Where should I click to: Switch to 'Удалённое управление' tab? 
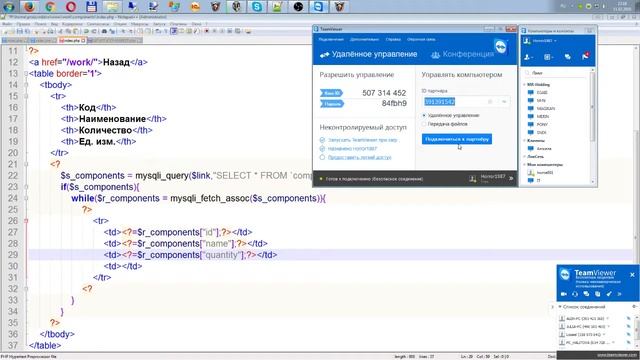click(x=369, y=54)
